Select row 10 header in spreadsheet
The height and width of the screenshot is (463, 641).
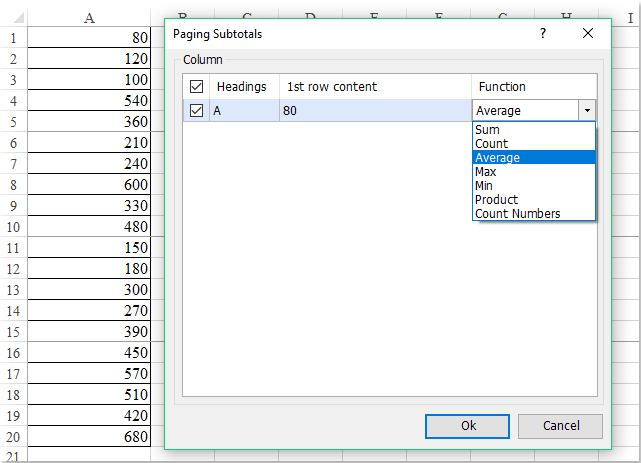click(x=13, y=227)
